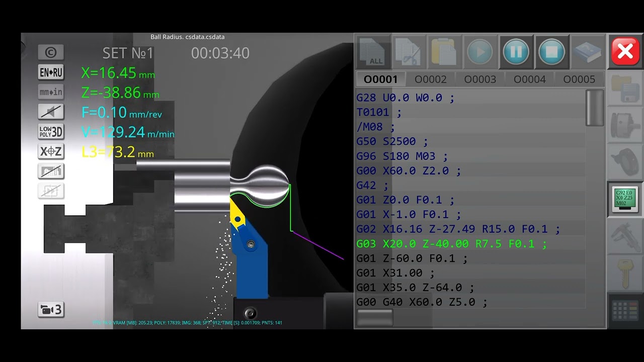Screen dimensions: 644x362
Task: Stop the CNC simulation
Action: pyautogui.click(x=551, y=52)
